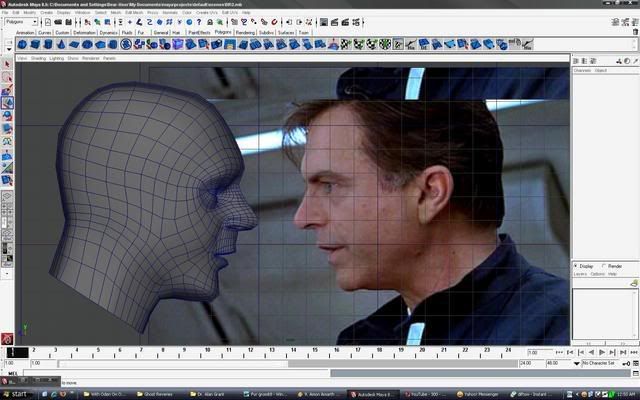Viewport: 640px width, 400px height.
Task: Choose the Select tool arrow in toolbox
Action: pyautogui.click(x=7, y=64)
